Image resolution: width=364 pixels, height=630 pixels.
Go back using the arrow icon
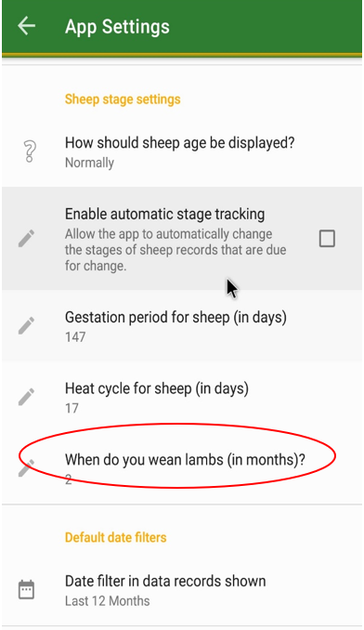pyautogui.click(x=27, y=27)
